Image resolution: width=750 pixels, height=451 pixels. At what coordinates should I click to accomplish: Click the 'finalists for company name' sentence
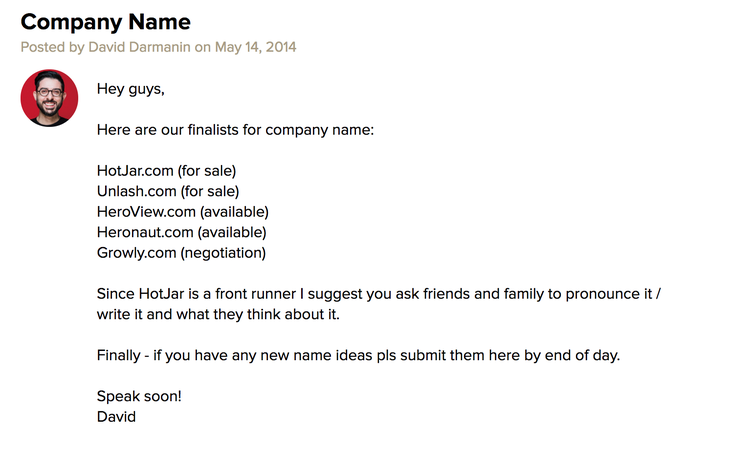pyautogui.click(x=235, y=130)
